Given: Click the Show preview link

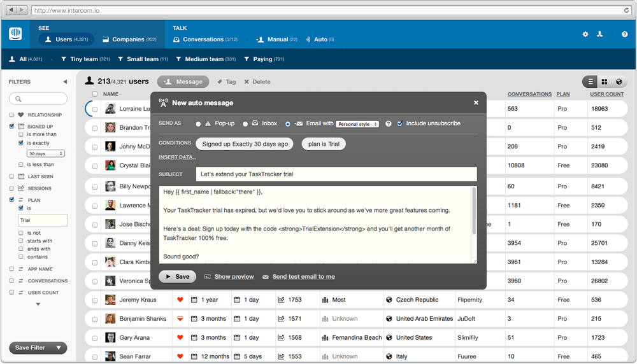Looking at the screenshot, I should pyautogui.click(x=234, y=277).
